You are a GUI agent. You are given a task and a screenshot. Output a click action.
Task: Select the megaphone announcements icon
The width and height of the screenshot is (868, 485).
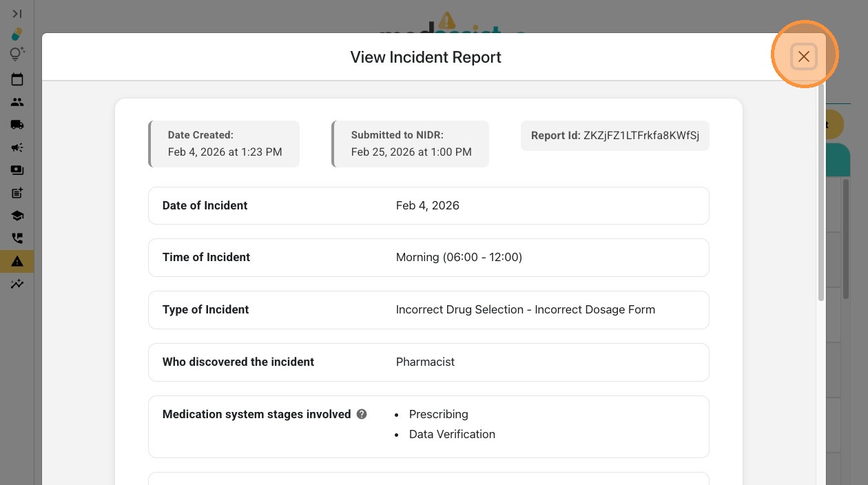point(17,147)
